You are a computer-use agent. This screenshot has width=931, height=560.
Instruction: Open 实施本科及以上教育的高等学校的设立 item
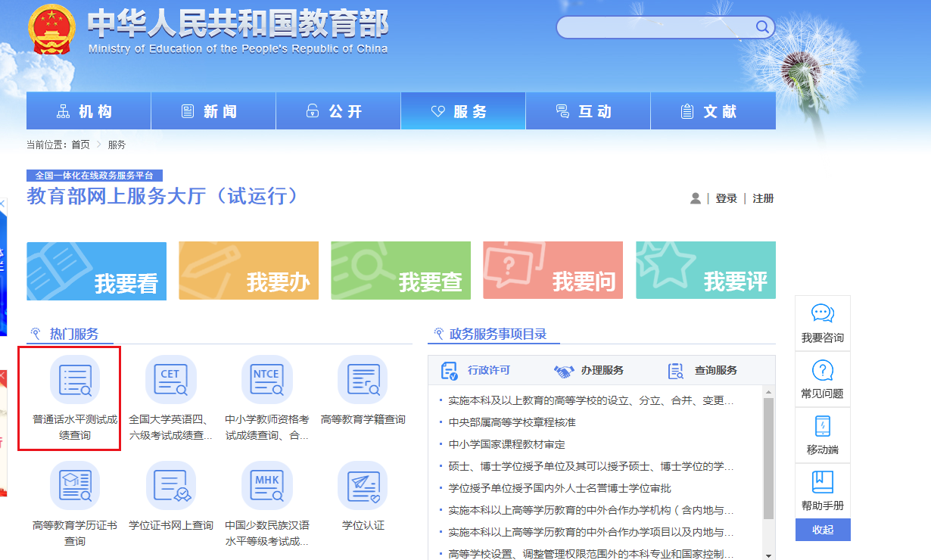click(591, 400)
